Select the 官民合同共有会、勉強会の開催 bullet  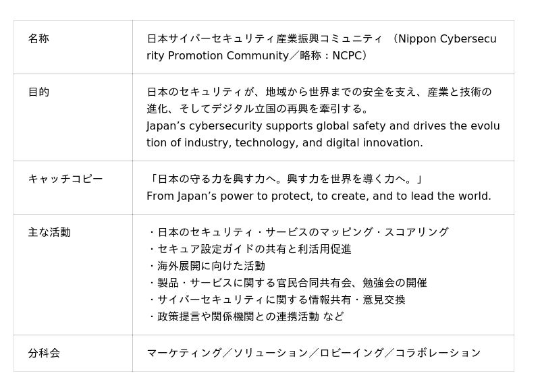287,283
